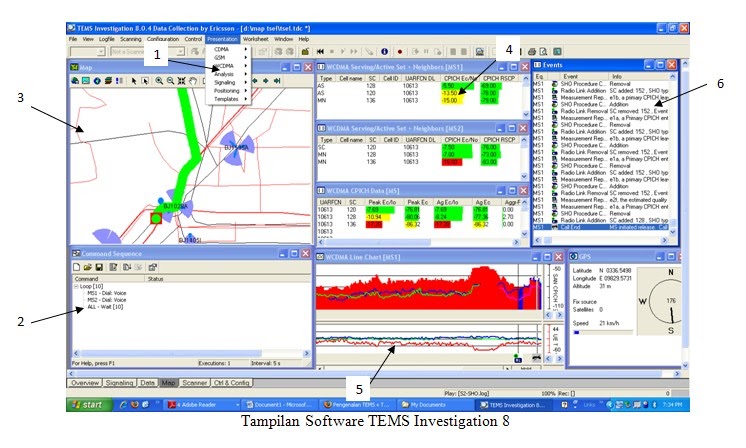Viewport: 746px width, 448px height.
Task: Click the red square marker on the map
Action: click(x=156, y=218)
